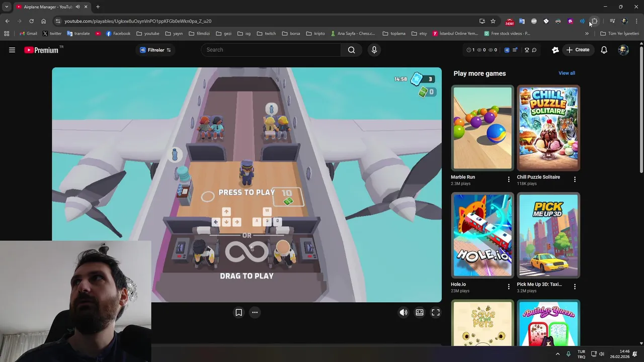Click Save the Pets game thumbnail

tap(482, 323)
